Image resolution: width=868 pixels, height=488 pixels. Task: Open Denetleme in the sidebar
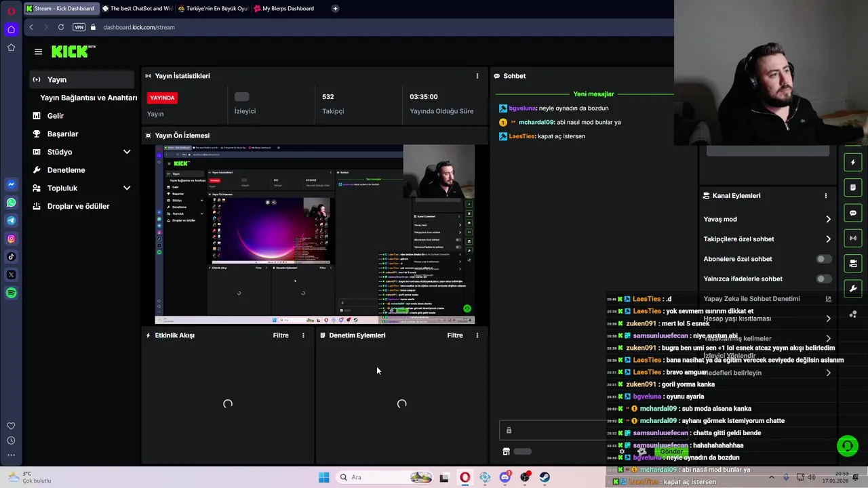(66, 170)
